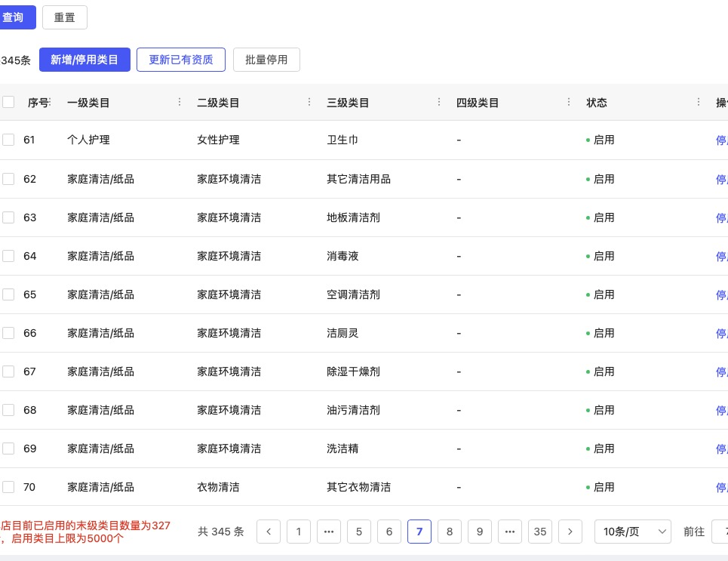Jump forward pages via right ellipsis

[510, 532]
